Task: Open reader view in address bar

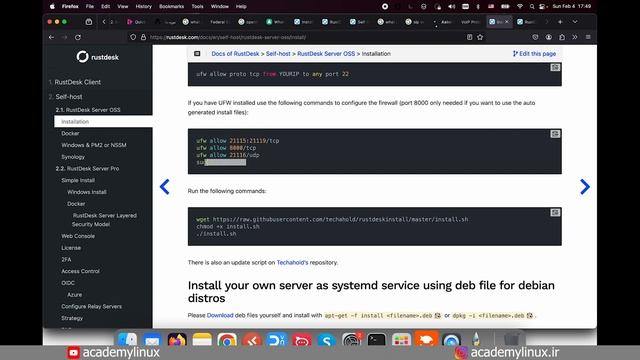Action: point(469,37)
